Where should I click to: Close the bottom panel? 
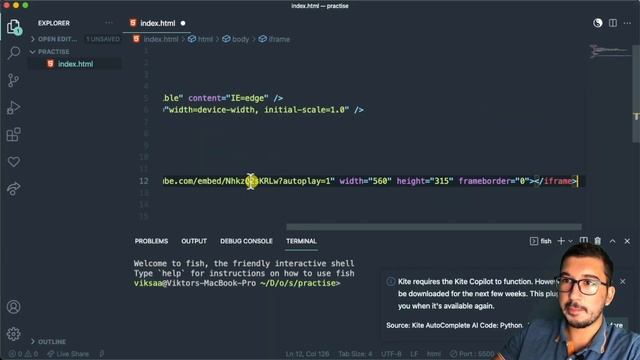627,241
